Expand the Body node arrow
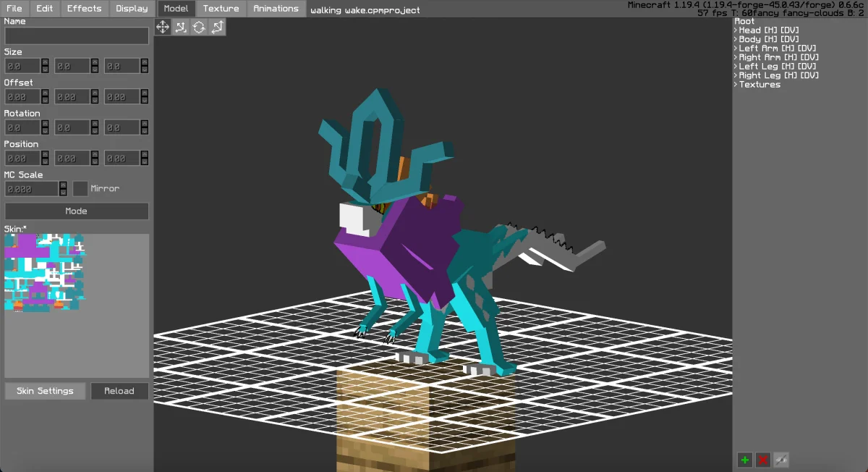 coord(736,39)
